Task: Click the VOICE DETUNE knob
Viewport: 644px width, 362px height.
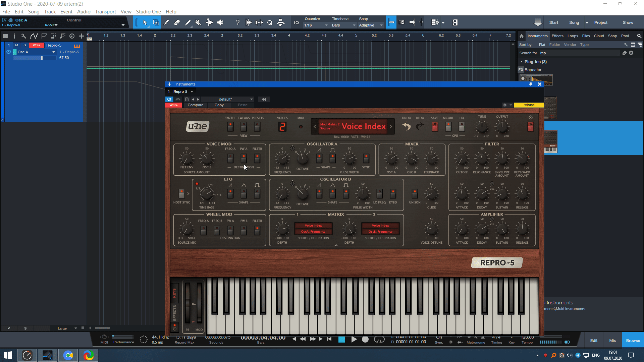Action: pyautogui.click(x=431, y=229)
